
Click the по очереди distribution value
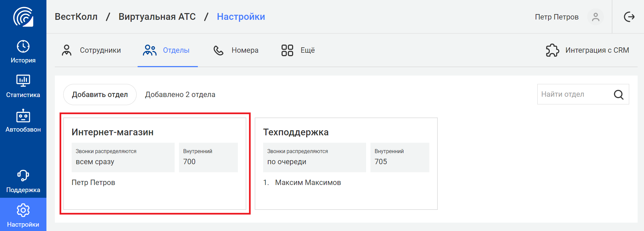pos(287,162)
